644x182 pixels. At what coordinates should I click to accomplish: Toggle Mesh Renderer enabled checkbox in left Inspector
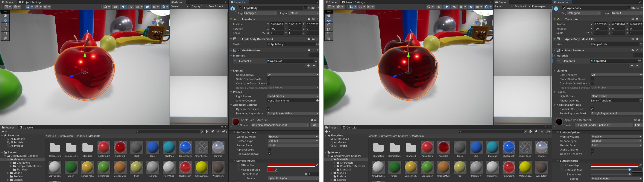click(x=239, y=50)
